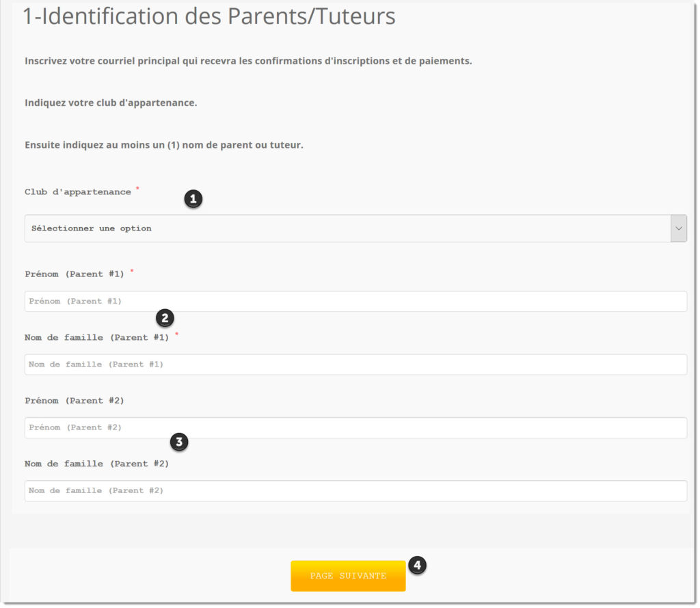Click the numbered badge 4 annotation
The height and width of the screenshot is (608, 700).
click(417, 565)
